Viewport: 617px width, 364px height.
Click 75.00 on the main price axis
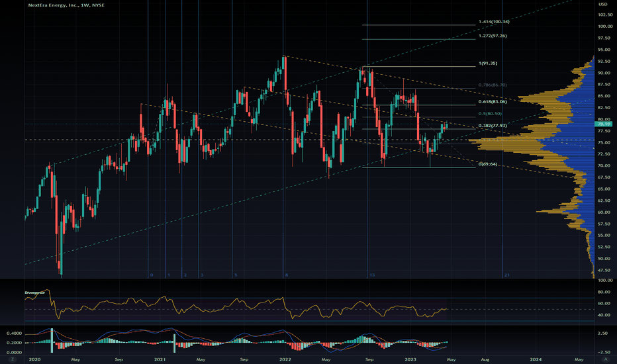[605, 142]
